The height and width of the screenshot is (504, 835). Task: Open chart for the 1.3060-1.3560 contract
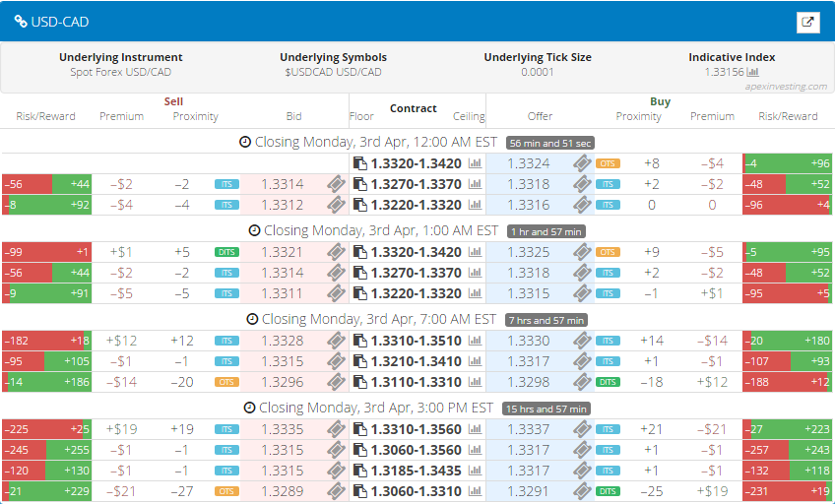tap(475, 450)
